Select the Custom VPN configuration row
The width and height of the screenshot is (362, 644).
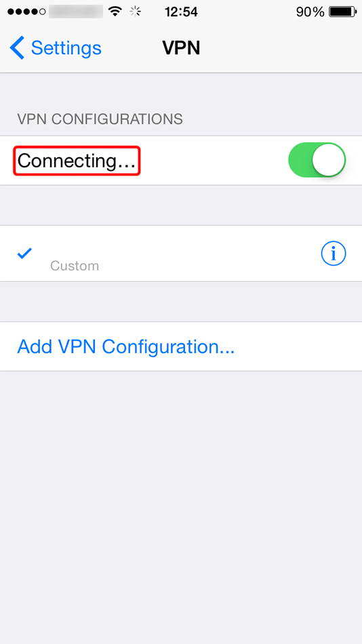click(181, 254)
